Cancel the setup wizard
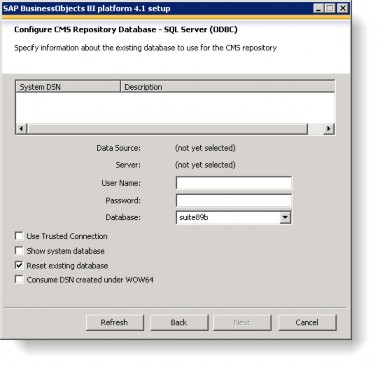This screenshot has height=368, width=380. (x=307, y=322)
